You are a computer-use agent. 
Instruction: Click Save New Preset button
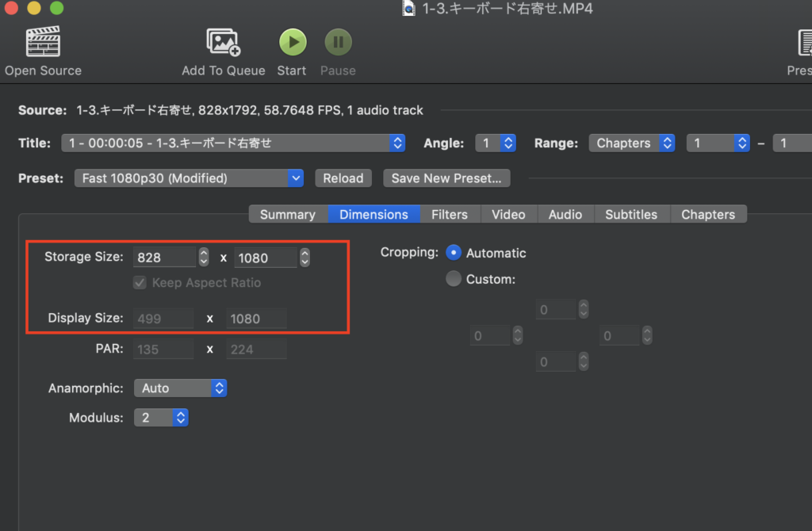click(446, 178)
